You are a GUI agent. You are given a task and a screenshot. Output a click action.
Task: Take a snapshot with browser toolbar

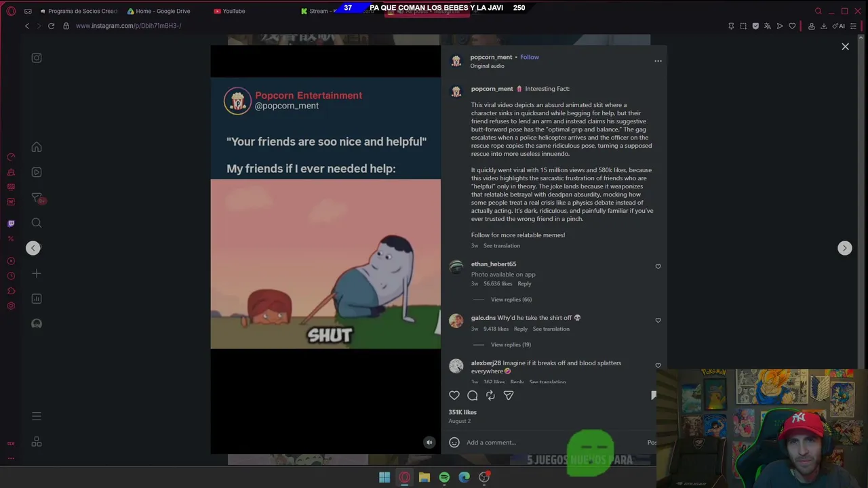(743, 26)
